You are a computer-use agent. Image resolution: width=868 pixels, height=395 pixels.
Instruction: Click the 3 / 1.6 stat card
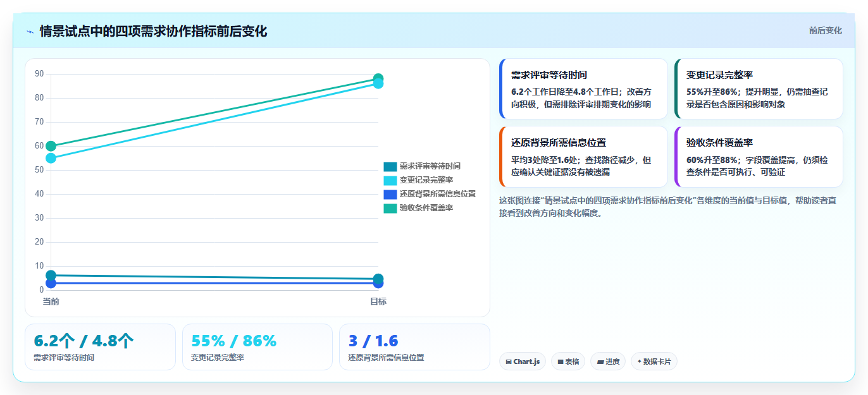(x=414, y=347)
